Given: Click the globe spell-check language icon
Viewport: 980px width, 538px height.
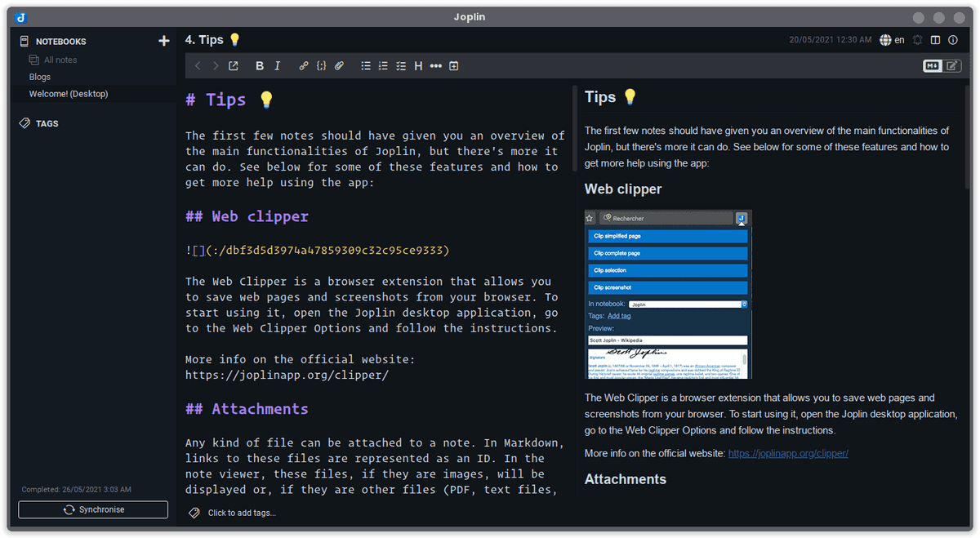Looking at the screenshot, I should pos(886,40).
